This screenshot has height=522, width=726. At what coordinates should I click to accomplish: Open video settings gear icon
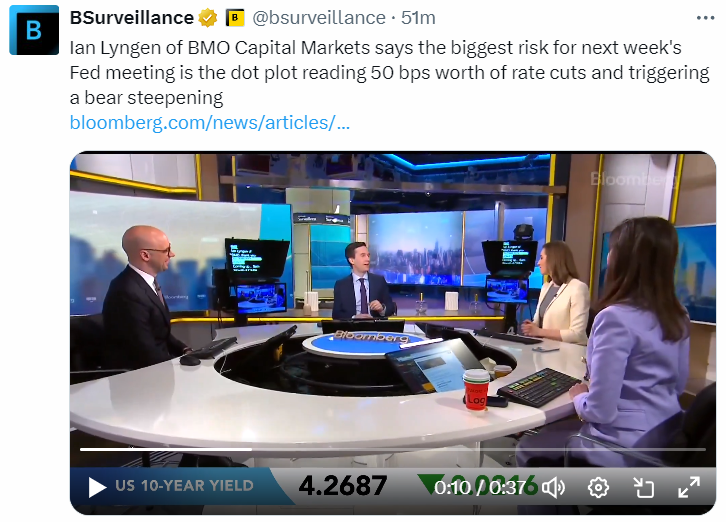[598, 488]
